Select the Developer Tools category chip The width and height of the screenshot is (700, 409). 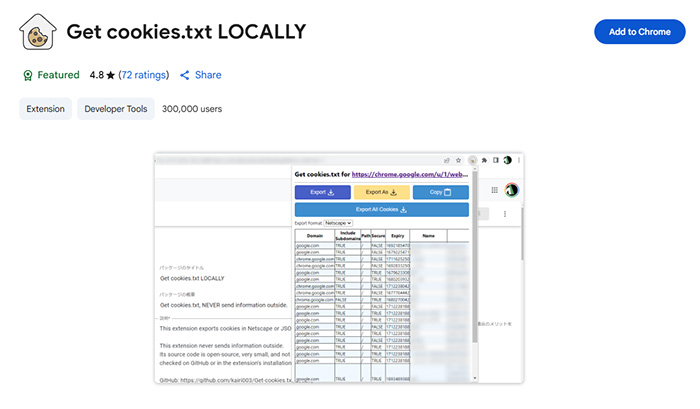[116, 109]
